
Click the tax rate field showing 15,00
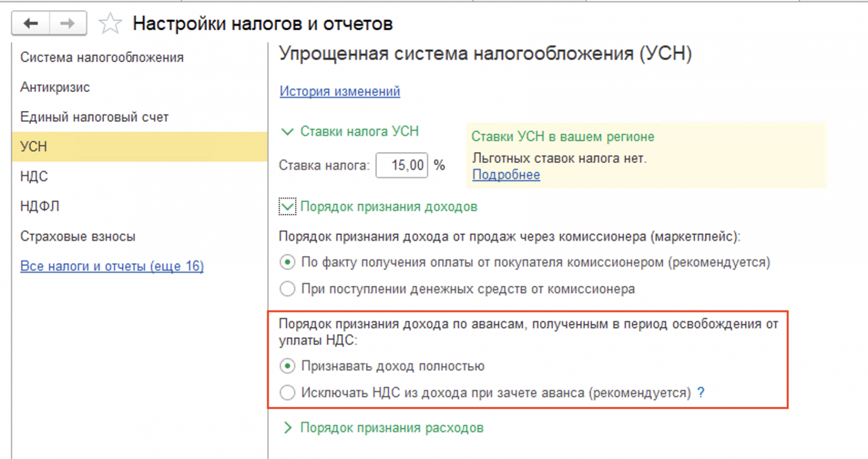pyautogui.click(x=402, y=165)
